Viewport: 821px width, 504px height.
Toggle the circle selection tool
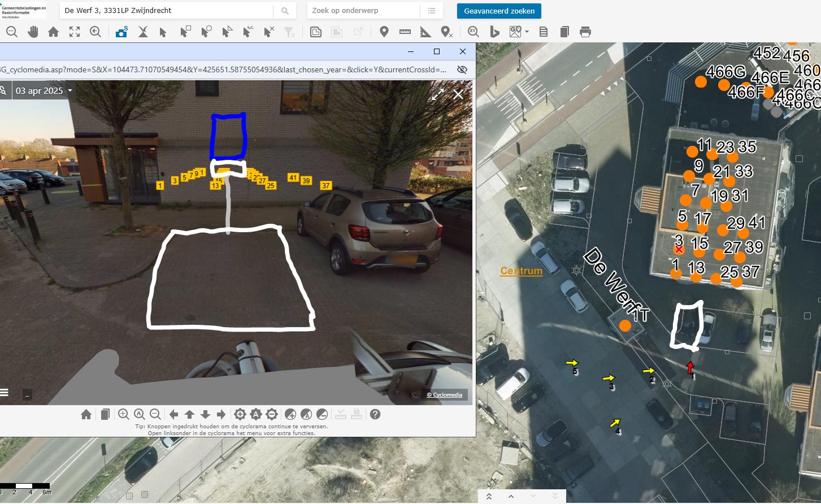206,32
